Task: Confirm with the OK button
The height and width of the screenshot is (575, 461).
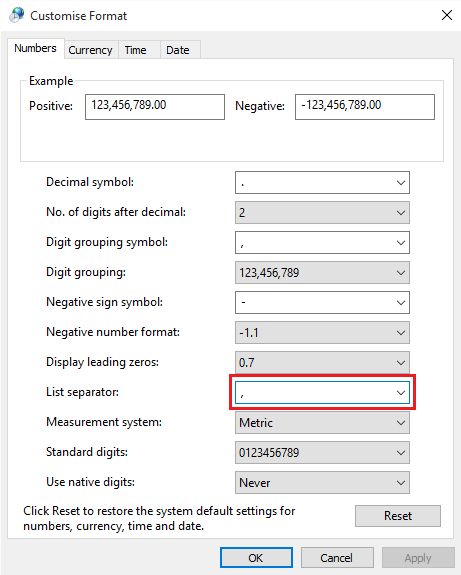Action: point(256,558)
